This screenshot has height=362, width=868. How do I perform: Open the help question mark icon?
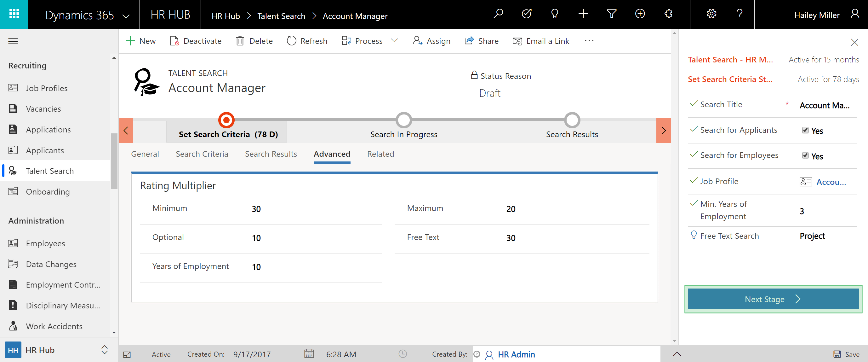tap(740, 14)
